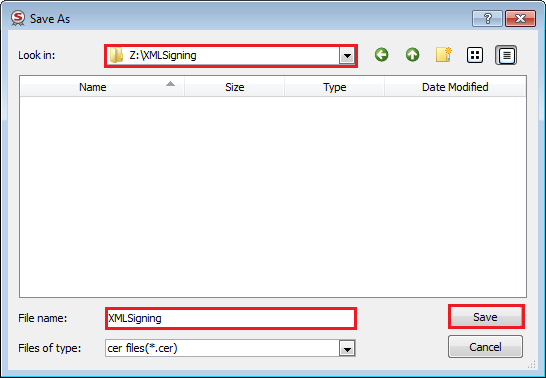
Task: Expand the Files of type dropdown arrow
Action: point(347,348)
